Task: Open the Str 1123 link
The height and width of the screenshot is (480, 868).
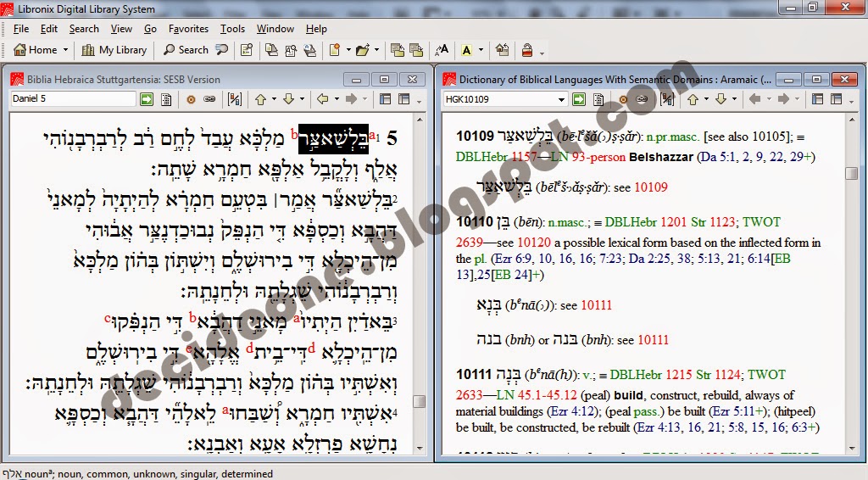Action: click(713, 222)
